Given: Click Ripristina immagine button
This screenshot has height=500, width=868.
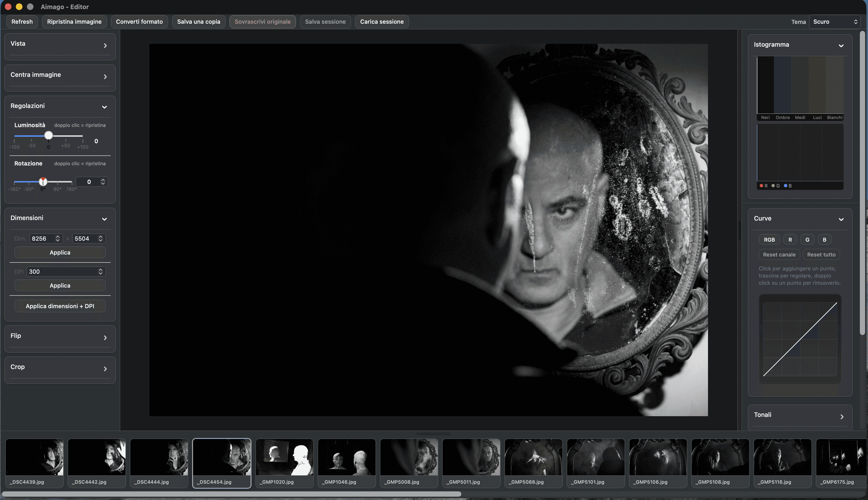Looking at the screenshot, I should point(74,22).
